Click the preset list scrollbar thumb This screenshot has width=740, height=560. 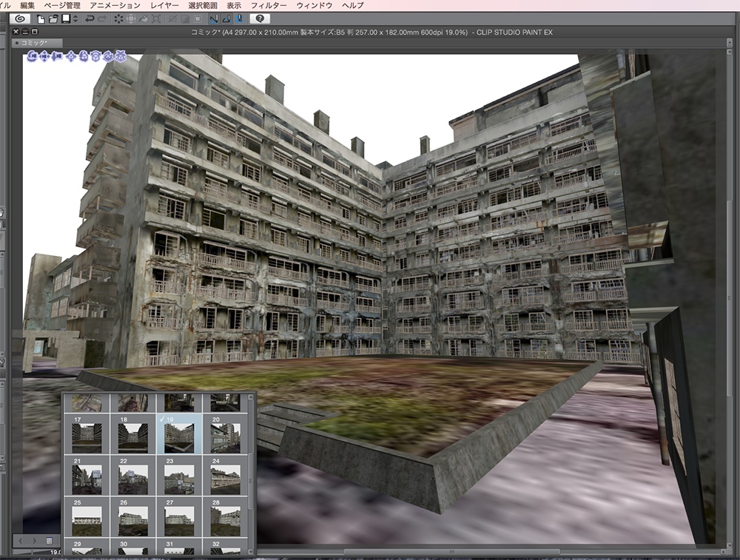tap(251, 480)
